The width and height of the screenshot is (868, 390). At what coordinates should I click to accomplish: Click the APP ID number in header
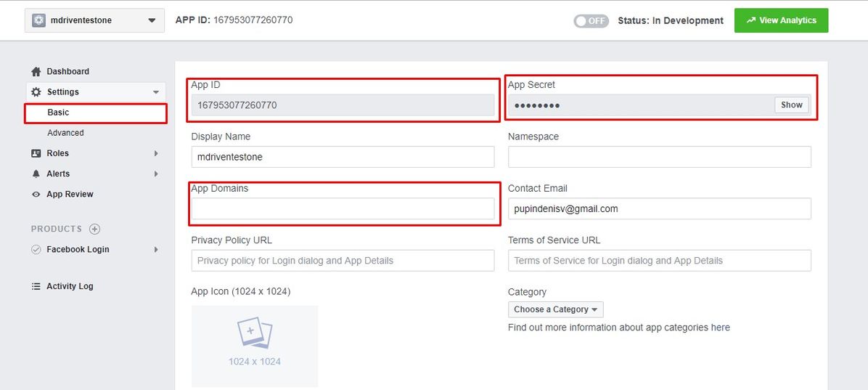point(253,20)
